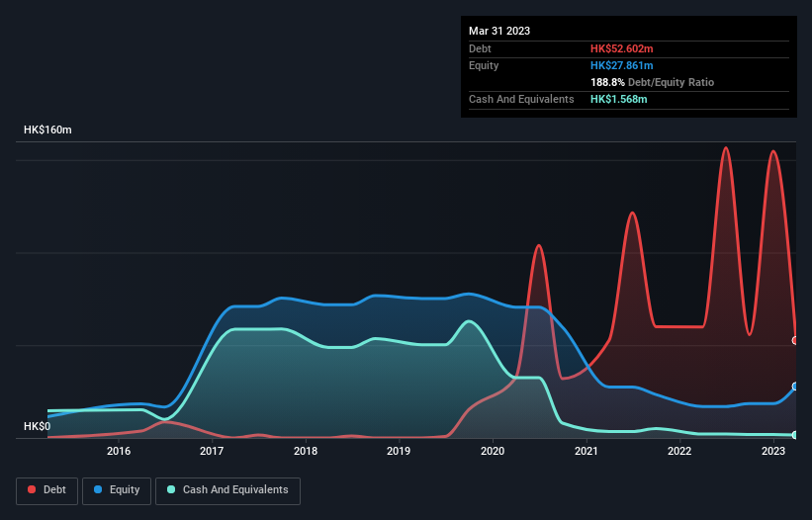
Task: Toggle the Equity series legend button
Action: pyautogui.click(x=117, y=490)
